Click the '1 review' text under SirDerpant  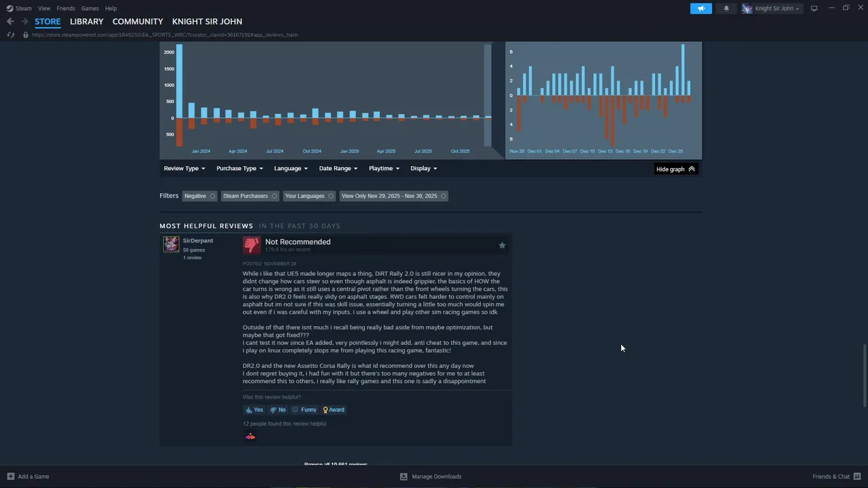click(x=193, y=258)
